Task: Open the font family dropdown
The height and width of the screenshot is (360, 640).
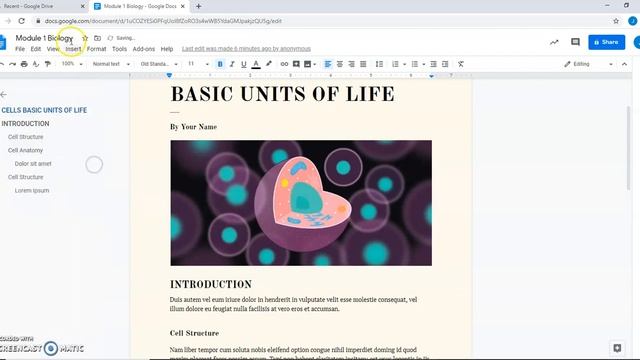Action: pos(159,64)
